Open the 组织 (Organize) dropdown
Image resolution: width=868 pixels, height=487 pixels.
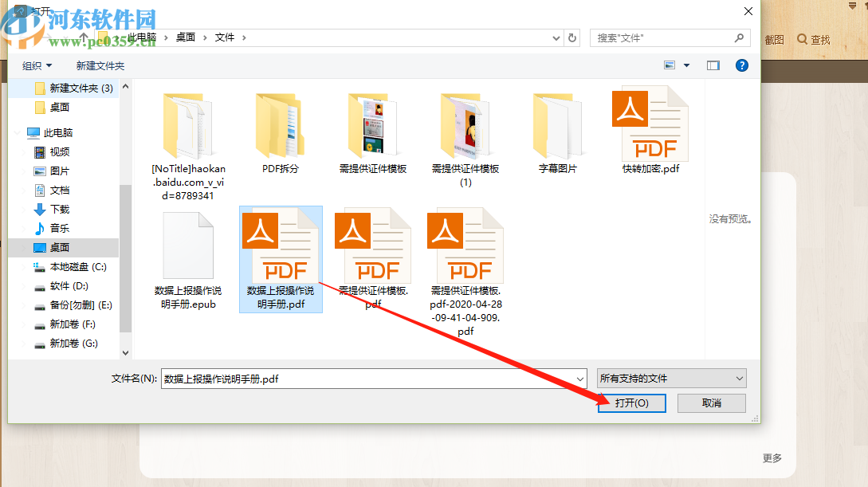tap(37, 65)
